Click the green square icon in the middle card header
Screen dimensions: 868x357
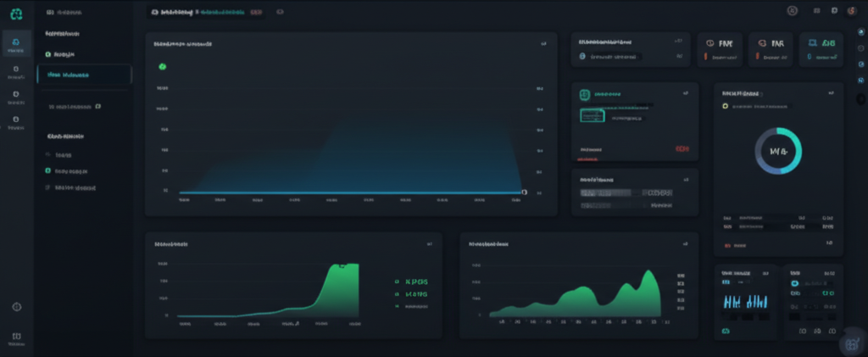coord(585,94)
